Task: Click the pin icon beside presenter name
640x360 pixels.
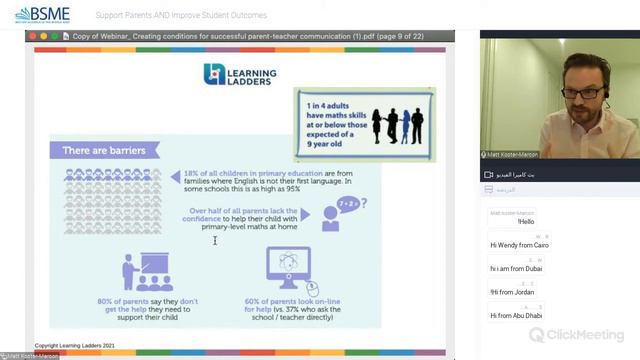Action: [484, 155]
